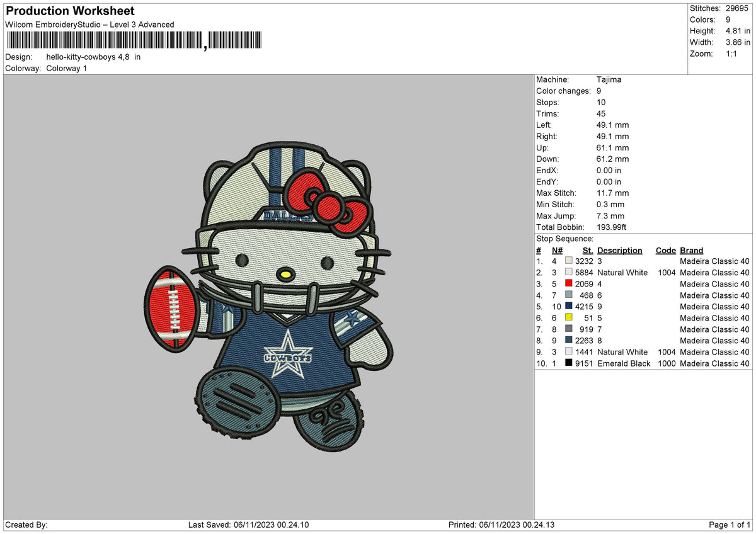Click the 'Created By:' footer label

coord(26,525)
